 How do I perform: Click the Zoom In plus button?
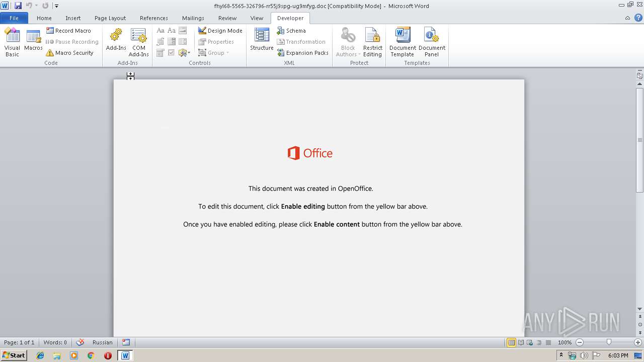pyautogui.click(x=638, y=342)
